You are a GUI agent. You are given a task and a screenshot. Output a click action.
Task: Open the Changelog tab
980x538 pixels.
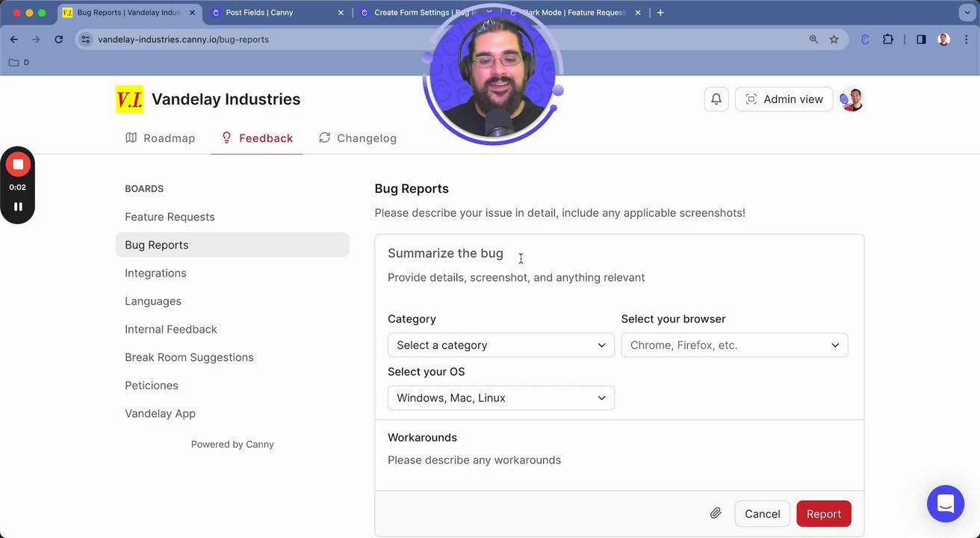pos(358,138)
